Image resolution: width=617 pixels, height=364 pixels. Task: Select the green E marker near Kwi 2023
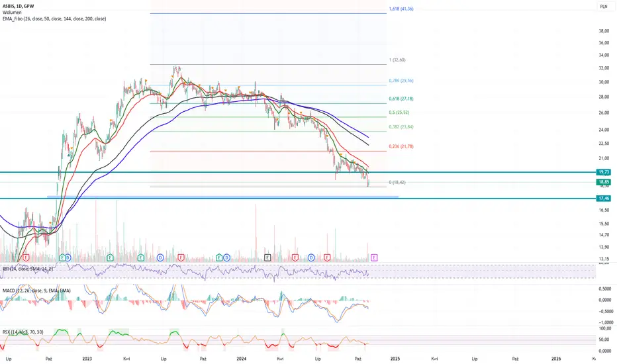coord(141,257)
